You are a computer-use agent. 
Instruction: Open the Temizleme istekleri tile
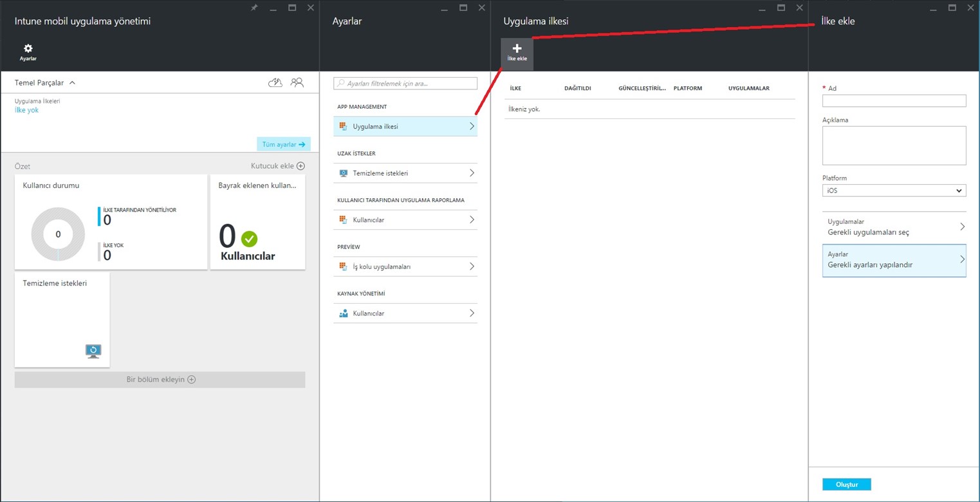(62, 319)
